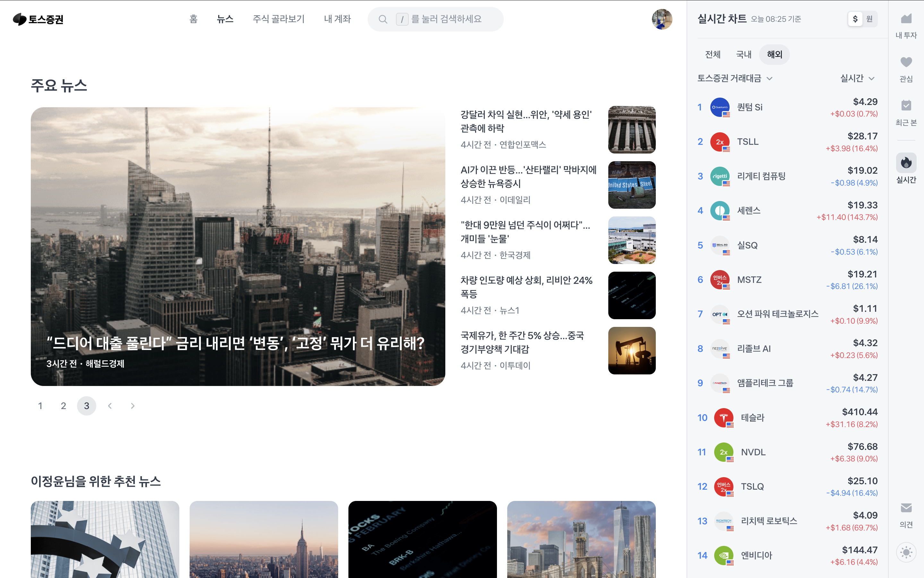
Task: Select the 전체 chart tab
Action: 713,55
